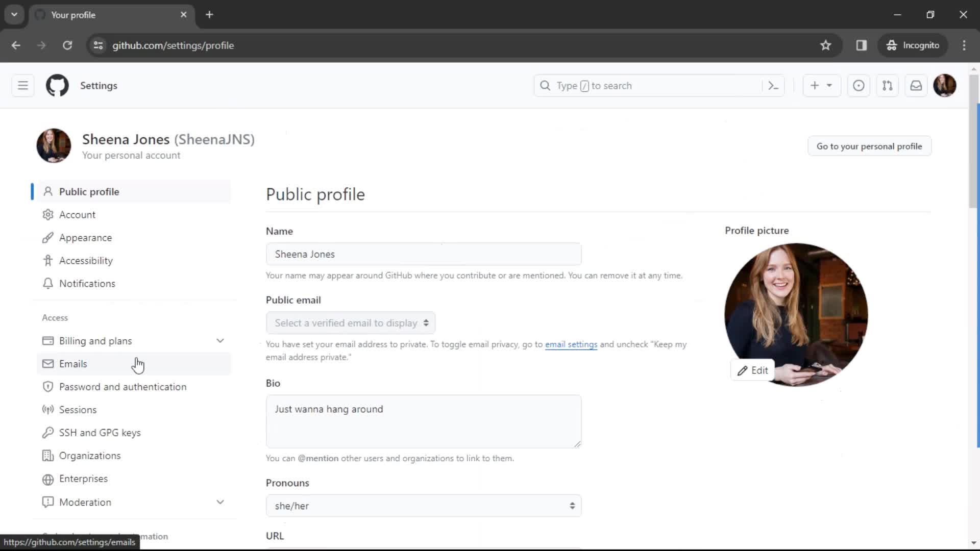Open the Issues icon in header
This screenshot has width=980, height=551.
859,86
